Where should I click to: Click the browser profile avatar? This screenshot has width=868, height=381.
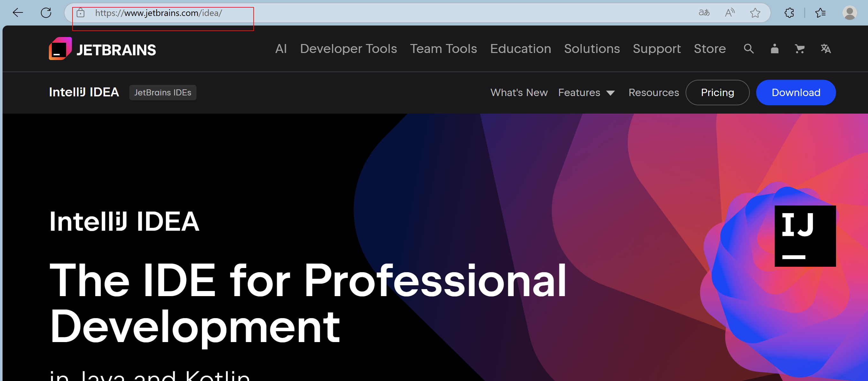coord(849,13)
